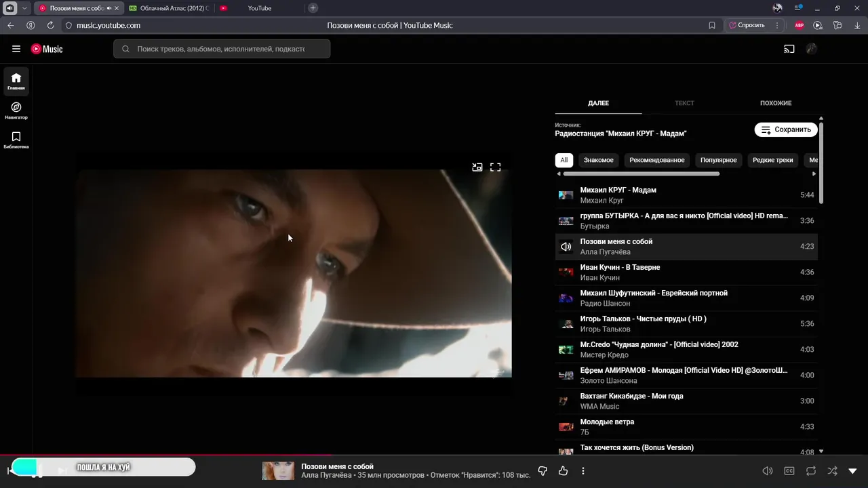The width and height of the screenshot is (868, 488).
Task: Select the Знакомое filter chip
Action: pos(598,160)
